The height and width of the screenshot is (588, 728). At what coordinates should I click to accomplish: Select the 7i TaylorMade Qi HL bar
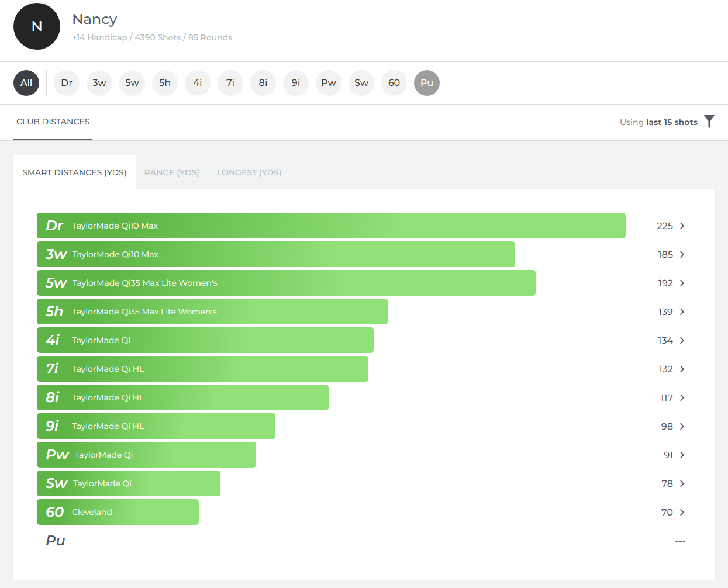click(x=202, y=369)
